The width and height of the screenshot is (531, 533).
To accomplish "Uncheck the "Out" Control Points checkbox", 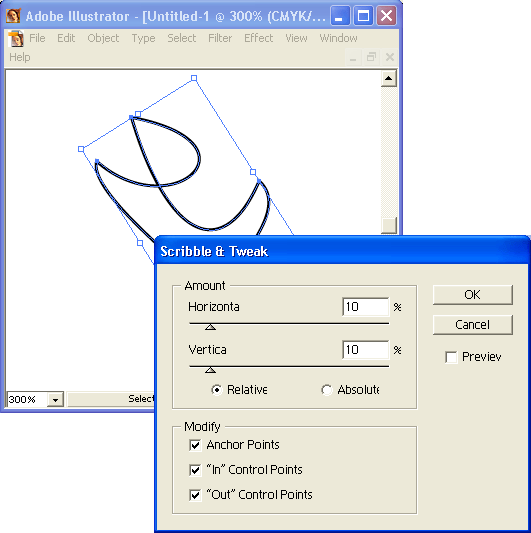I will (x=195, y=495).
